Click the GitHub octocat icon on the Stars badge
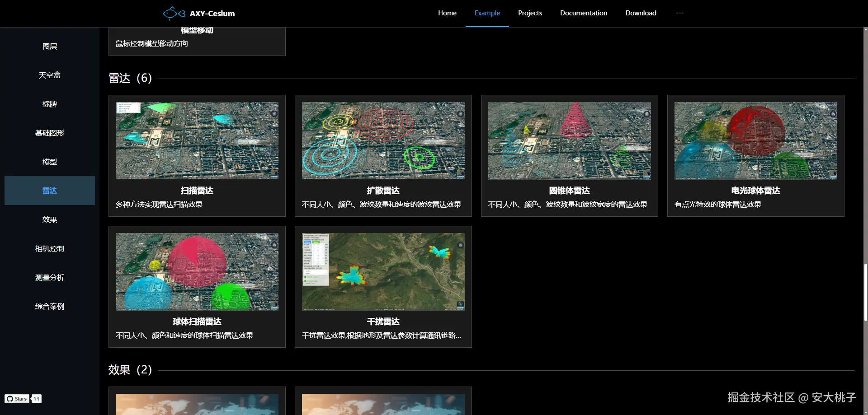The image size is (868, 415). (x=10, y=399)
